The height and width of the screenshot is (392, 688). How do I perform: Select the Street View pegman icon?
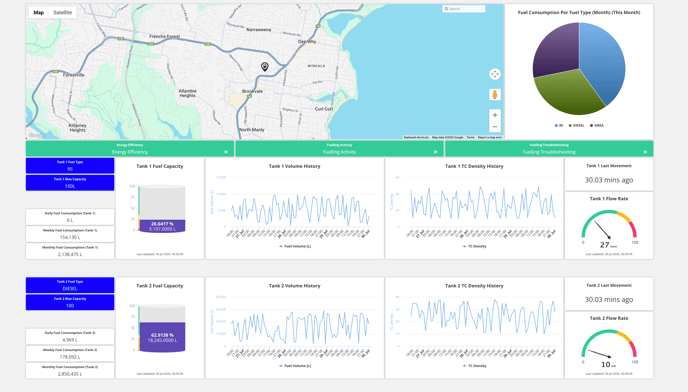(494, 94)
